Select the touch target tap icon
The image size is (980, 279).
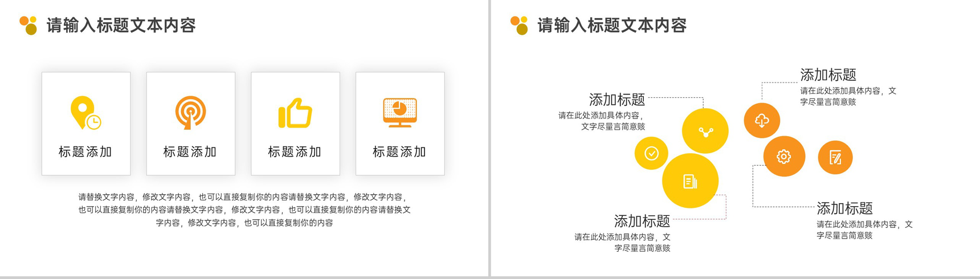[190, 112]
